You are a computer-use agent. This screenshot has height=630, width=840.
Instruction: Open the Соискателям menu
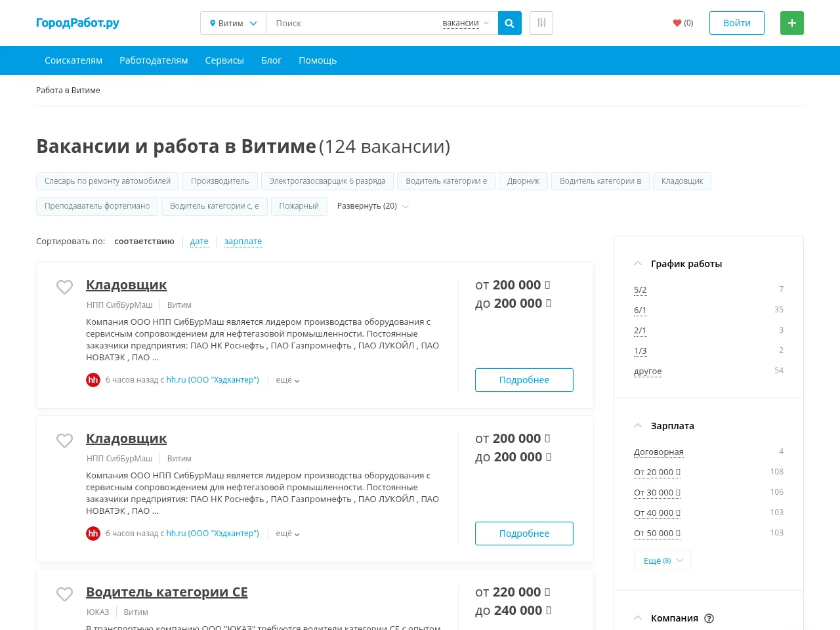(x=73, y=60)
